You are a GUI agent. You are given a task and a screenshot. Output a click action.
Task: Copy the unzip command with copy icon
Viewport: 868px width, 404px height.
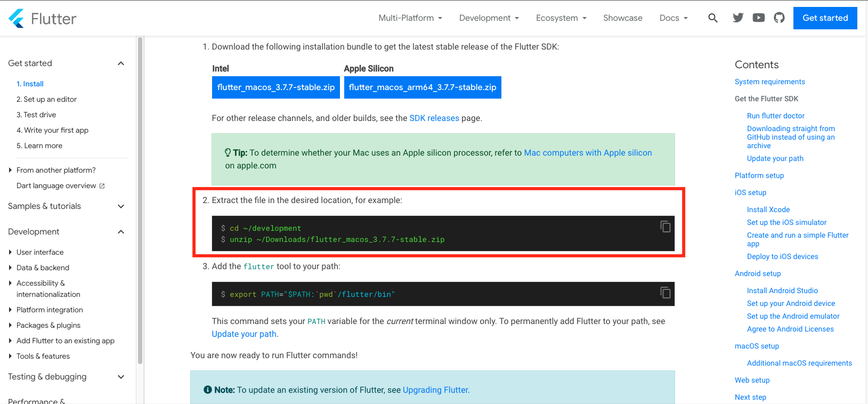tap(666, 227)
